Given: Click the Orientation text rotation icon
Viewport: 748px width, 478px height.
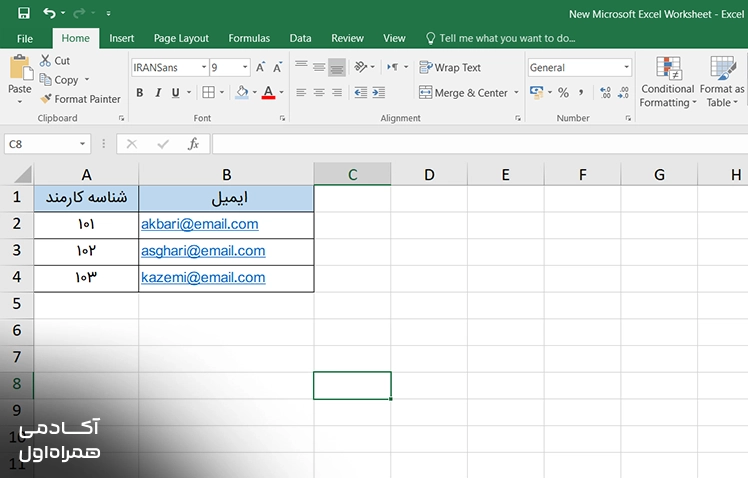Looking at the screenshot, I should (361, 67).
